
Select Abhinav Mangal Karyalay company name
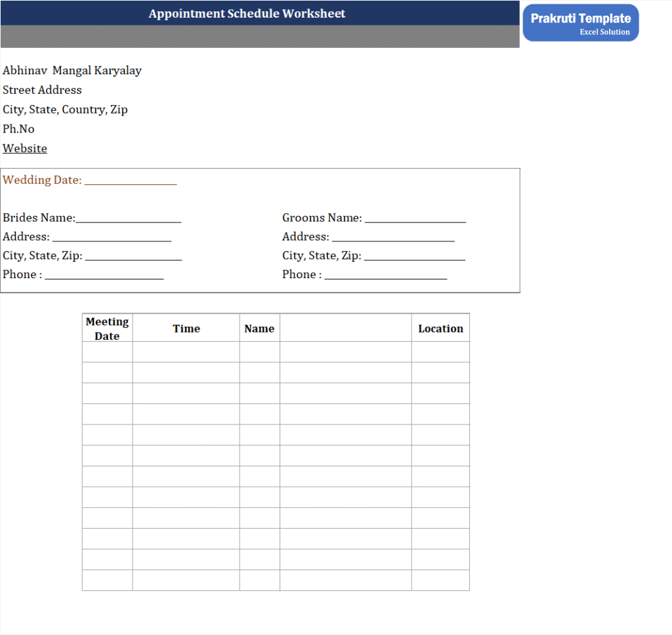point(72,70)
